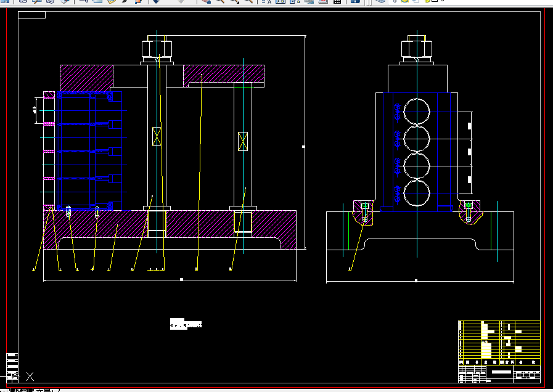Select the bottom circle of four in right view

(417, 193)
